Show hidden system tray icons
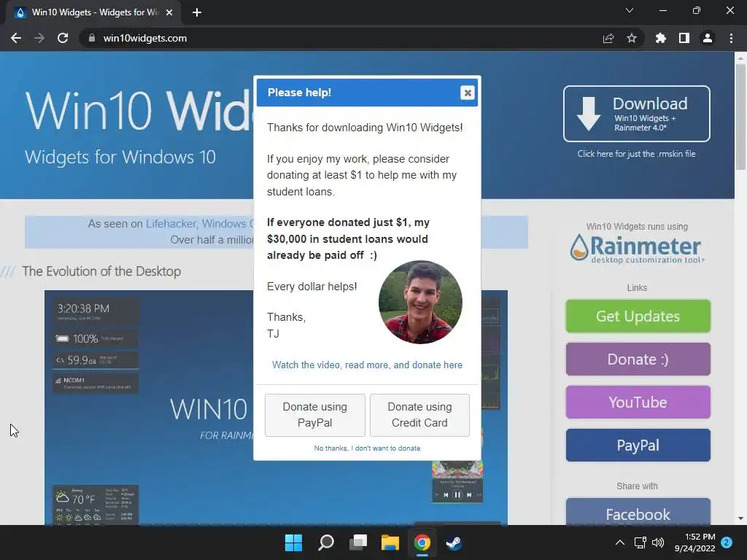Image resolution: width=747 pixels, height=560 pixels. 620,542
